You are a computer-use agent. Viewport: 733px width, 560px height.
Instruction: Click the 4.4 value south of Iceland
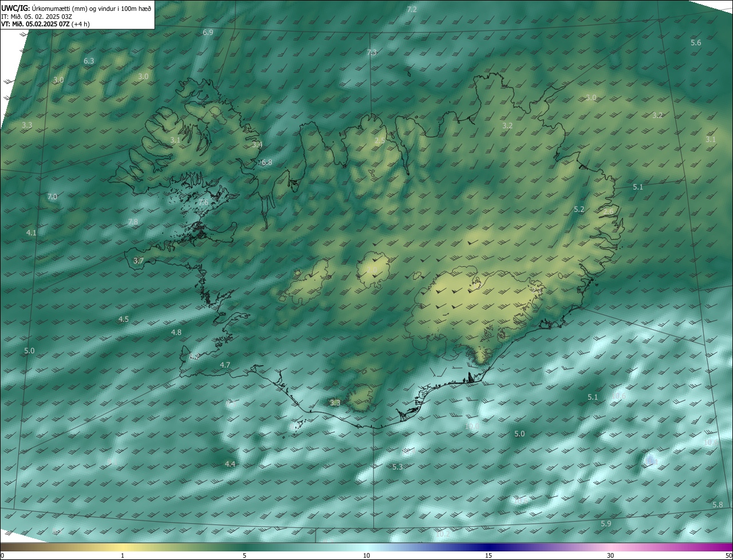230,464
